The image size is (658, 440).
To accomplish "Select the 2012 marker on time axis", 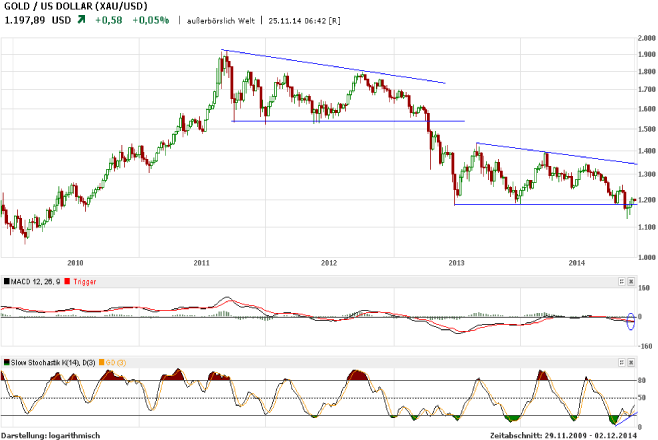I will pyautogui.click(x=329, y=263).
